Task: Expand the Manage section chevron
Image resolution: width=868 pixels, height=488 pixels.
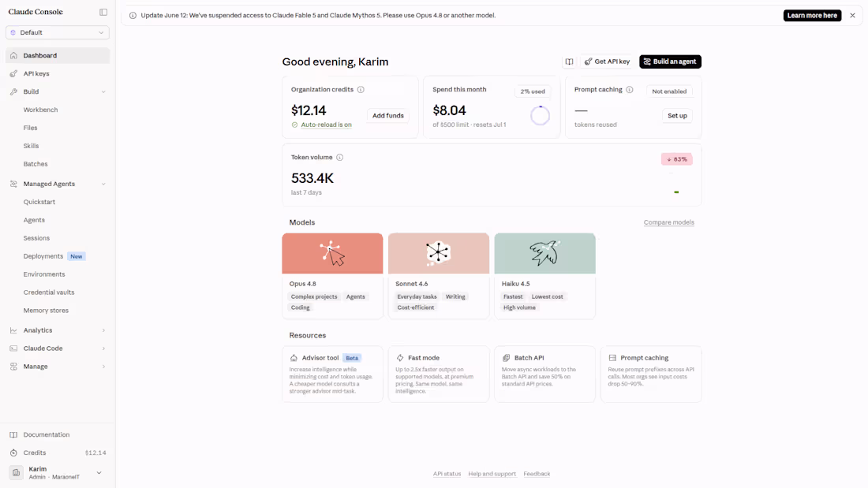Action: 103,367
